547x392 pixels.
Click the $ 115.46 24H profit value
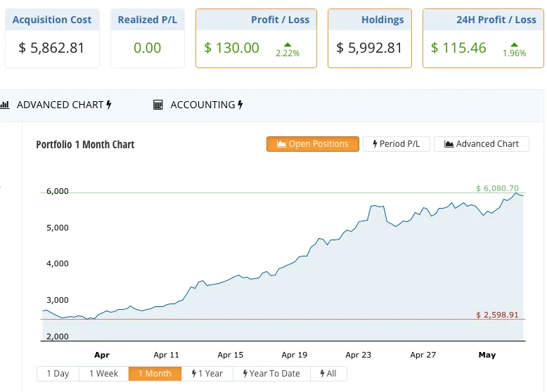tap(458, 48)
